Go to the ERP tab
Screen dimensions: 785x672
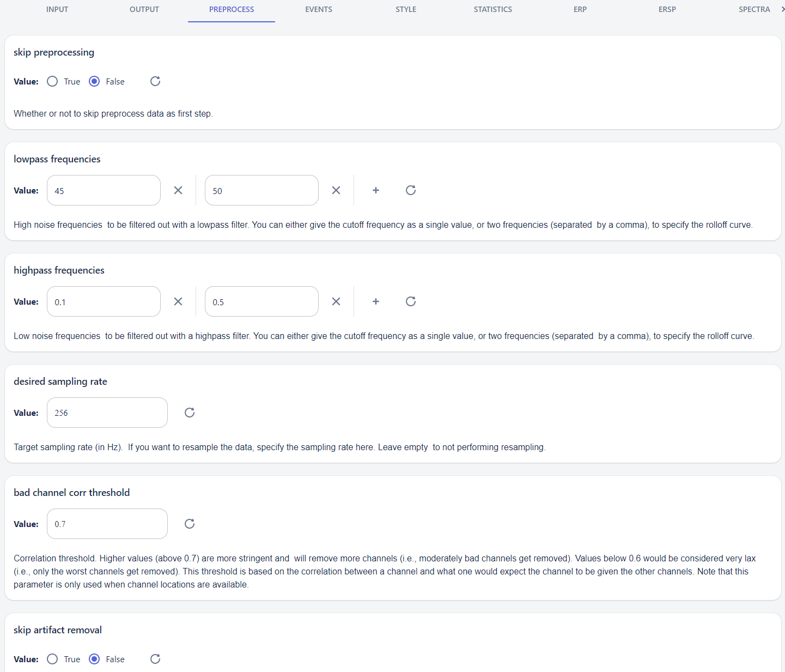coord(580,9)
